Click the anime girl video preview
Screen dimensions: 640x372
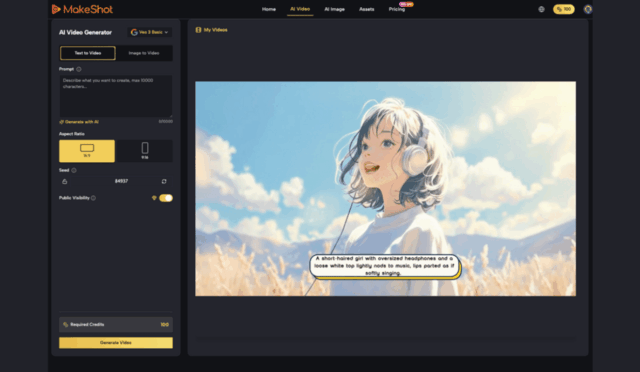coord(385,188)
